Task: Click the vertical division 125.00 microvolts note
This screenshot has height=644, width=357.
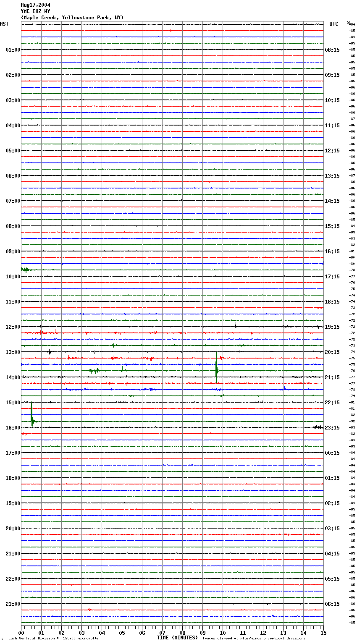Action: point(53,639)
